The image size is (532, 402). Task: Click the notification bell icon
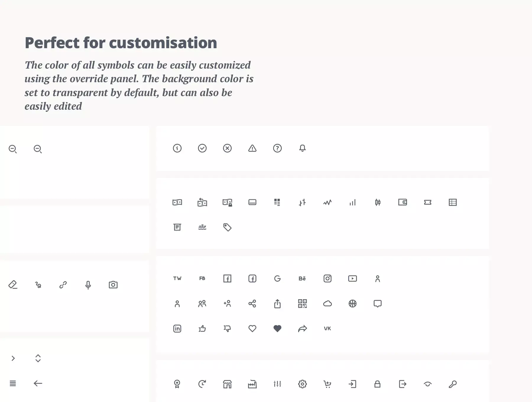point(302,148)
